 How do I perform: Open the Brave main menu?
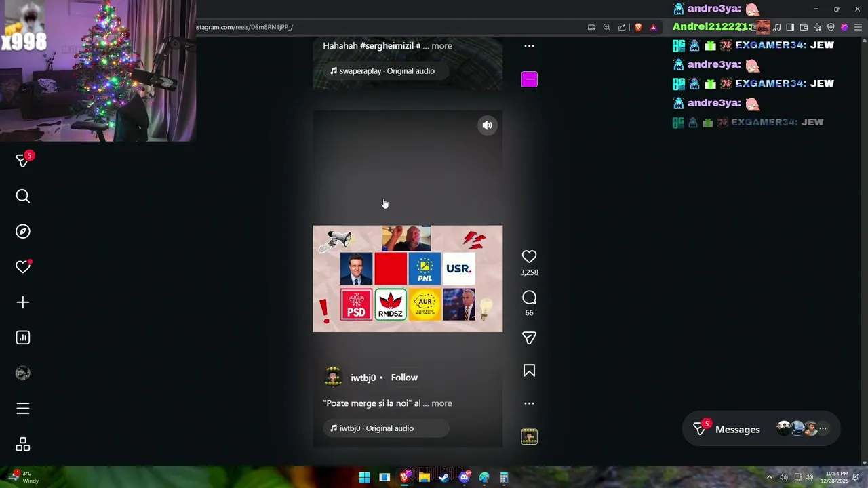[x=858, y=27]
